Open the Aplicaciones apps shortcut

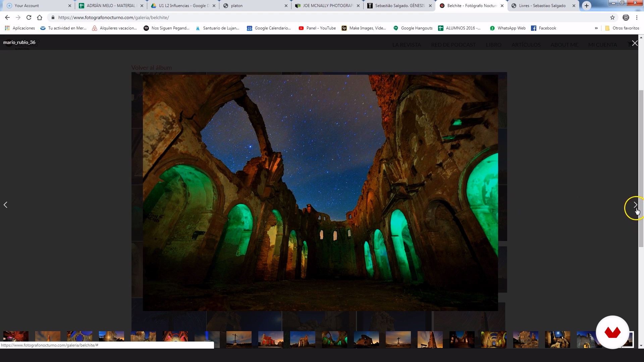coord(20,28)
